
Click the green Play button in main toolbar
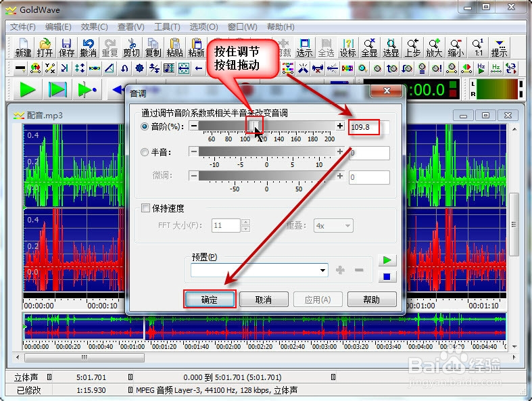(28, 90)
